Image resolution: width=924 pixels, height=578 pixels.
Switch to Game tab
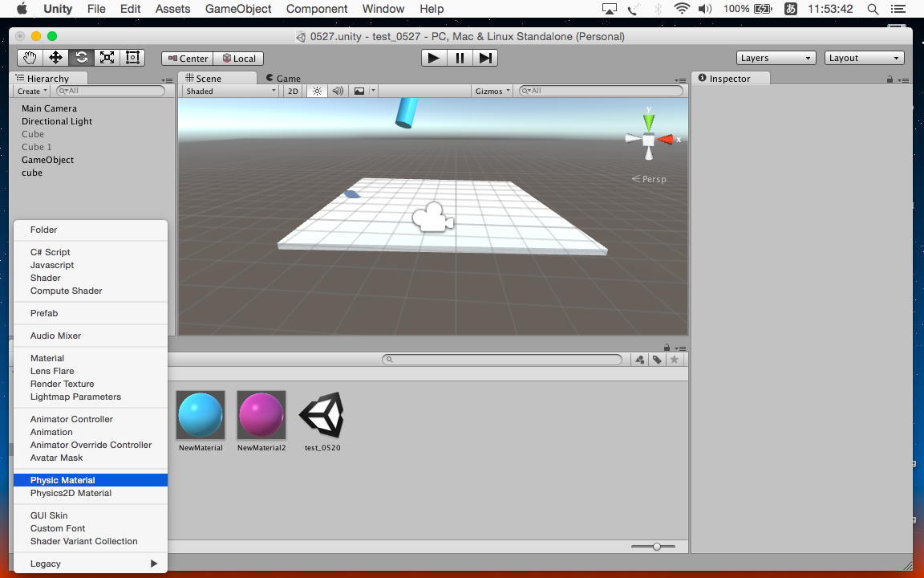click(283, 79)
